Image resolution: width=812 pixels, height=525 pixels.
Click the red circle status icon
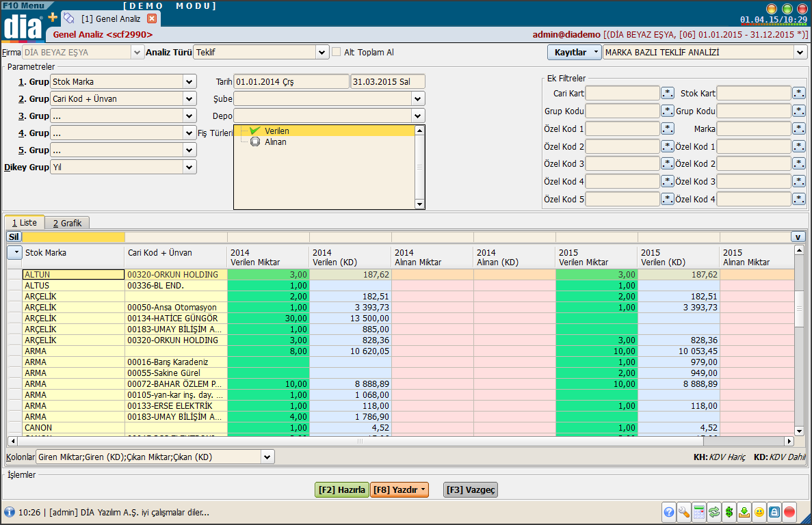(789, 512)
